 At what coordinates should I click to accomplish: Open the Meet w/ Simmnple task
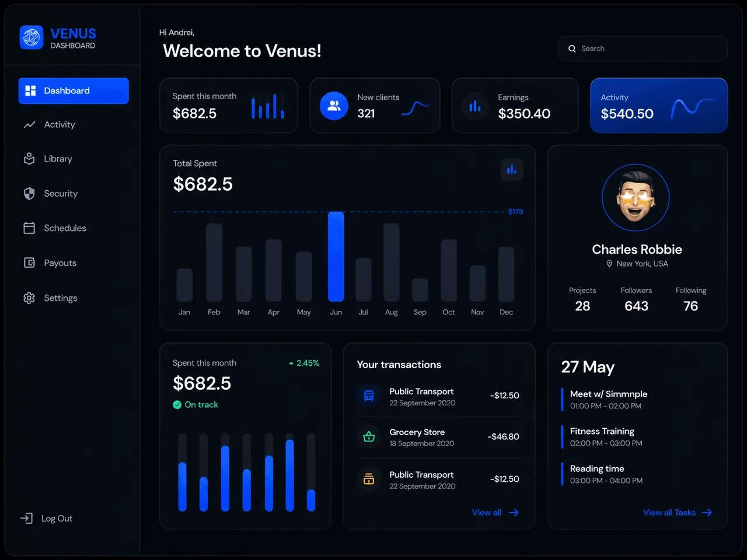(x=605, y=400)
